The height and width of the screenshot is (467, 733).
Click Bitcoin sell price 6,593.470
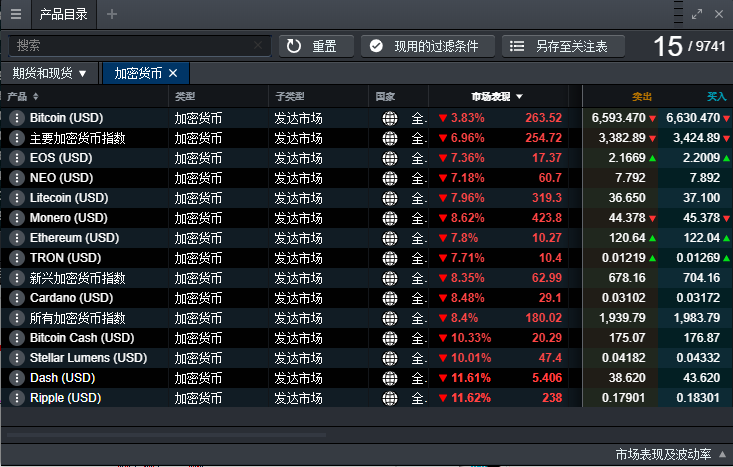tap(618, 118)
